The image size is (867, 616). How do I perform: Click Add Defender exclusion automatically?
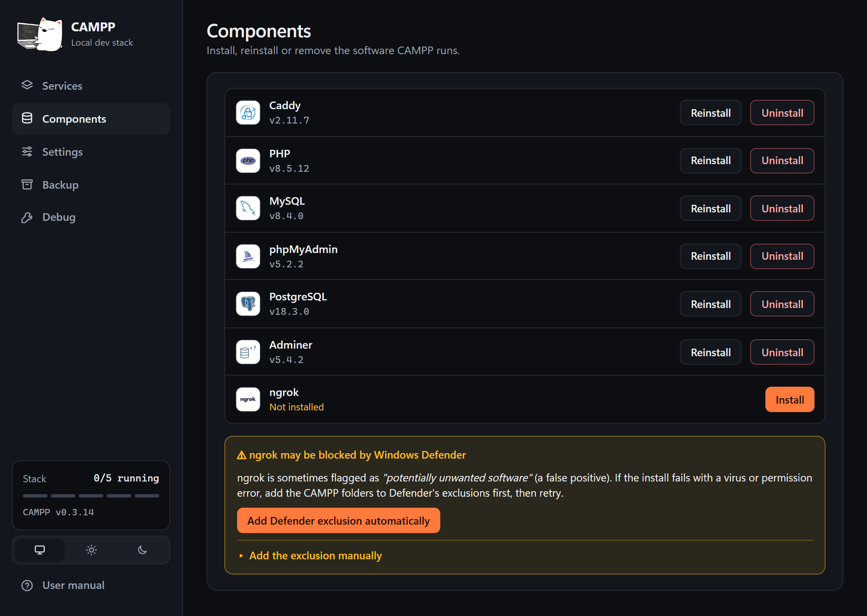339,520
